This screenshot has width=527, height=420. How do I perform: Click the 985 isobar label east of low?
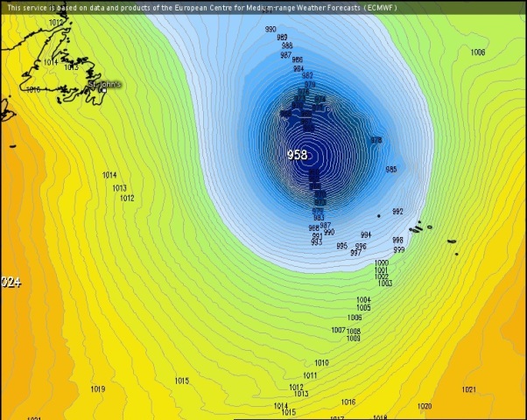tap(391, 169)
